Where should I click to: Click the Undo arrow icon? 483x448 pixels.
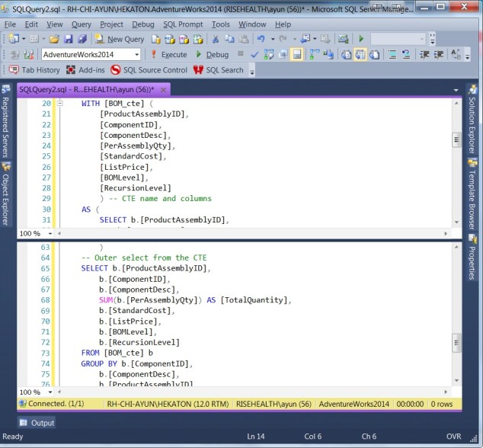[x=261, y=39]
